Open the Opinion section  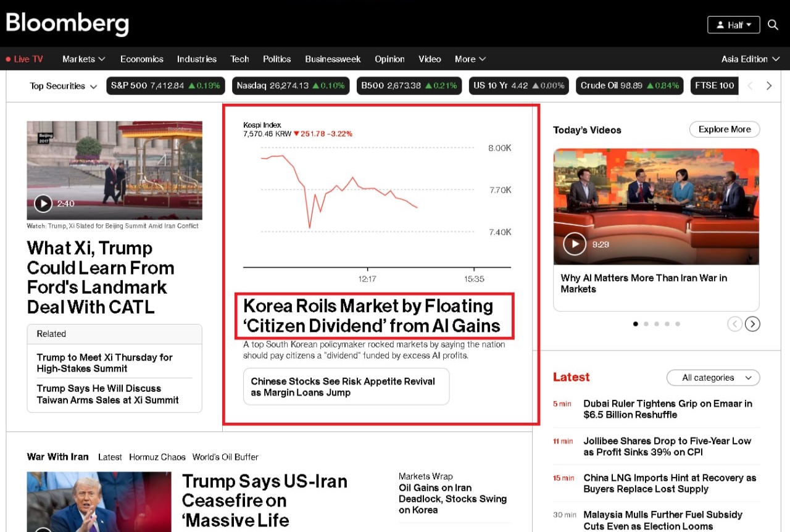(390, 59)
